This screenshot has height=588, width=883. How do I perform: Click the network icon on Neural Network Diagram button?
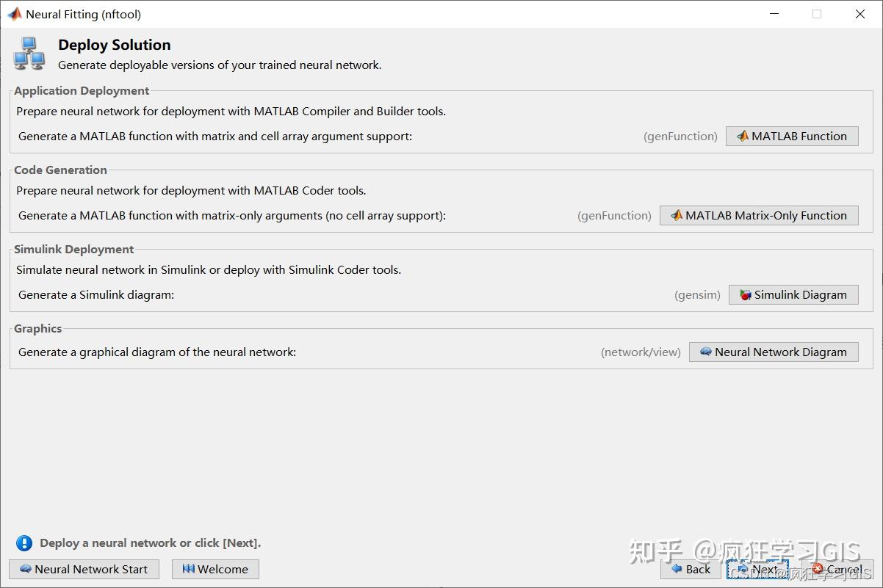(706, 352)
